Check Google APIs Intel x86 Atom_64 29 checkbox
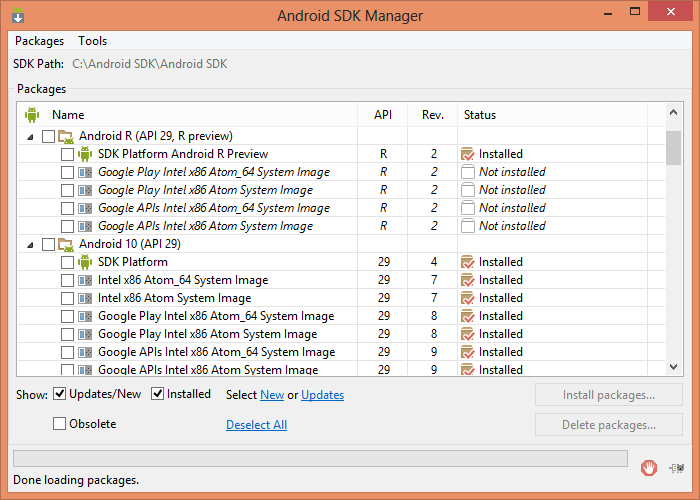This screenshot has height=500, width=700. click(x=67, y=352)
